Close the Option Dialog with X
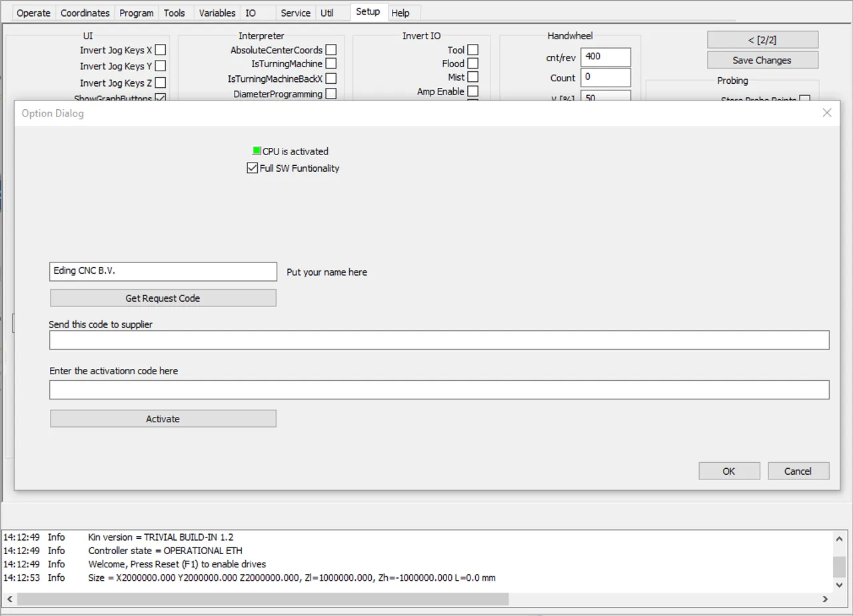 pyautogui.click(x=827, y=113)
